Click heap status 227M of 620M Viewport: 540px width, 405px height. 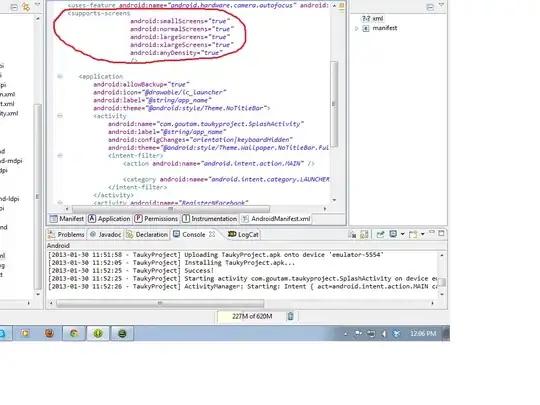[252, 316]
